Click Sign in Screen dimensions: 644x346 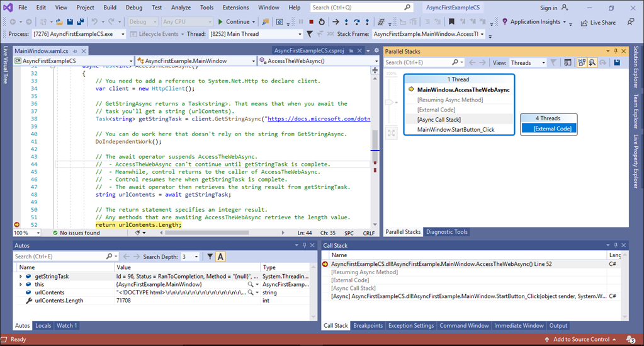point(548,8)
